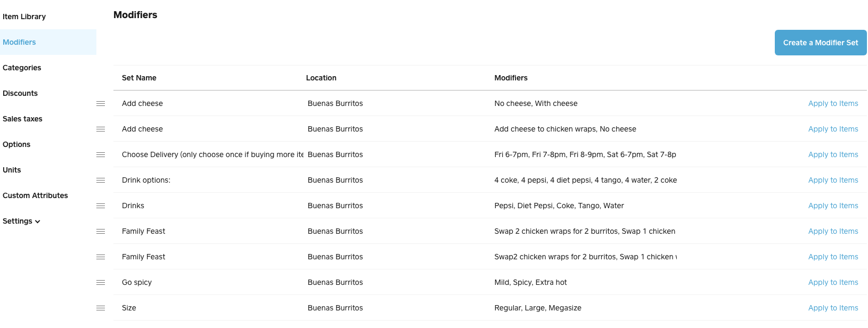Viewport: 868px width, 328px height.
Task: Click drag handle of first Add cheese row
Action: pos(101,103)
